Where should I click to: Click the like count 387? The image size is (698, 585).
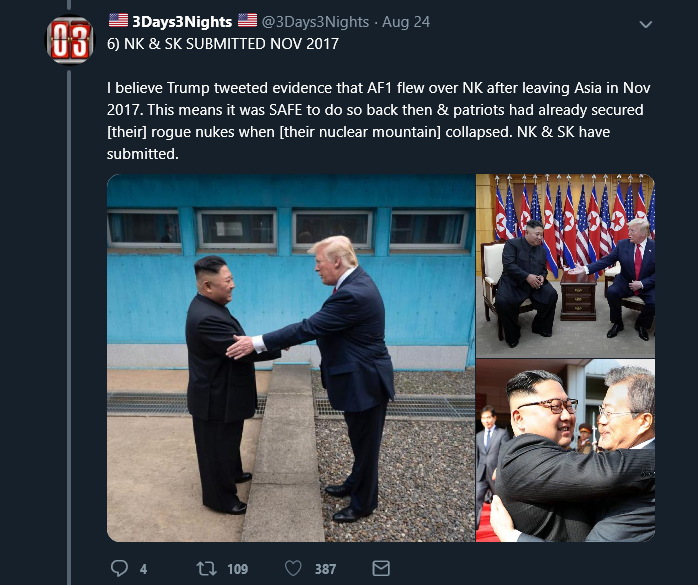coord(325,569)
